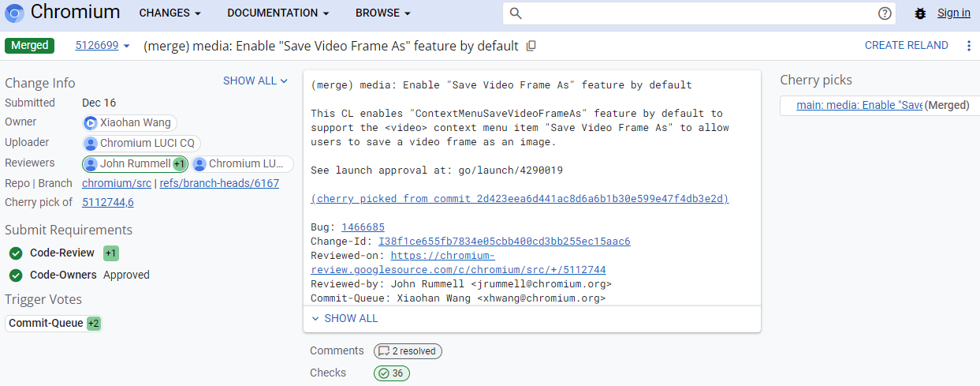Click the Code-Review +1 label

(x=111, y=253)
